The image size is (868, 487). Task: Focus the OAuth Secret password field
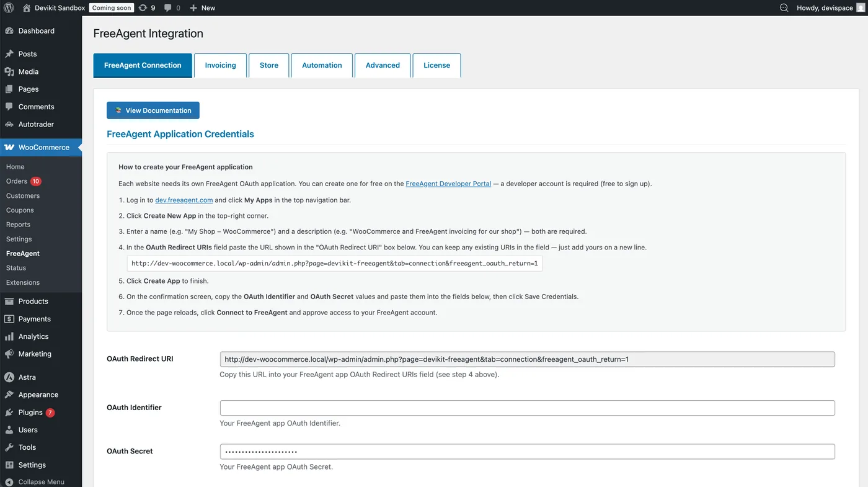point(527,451)
